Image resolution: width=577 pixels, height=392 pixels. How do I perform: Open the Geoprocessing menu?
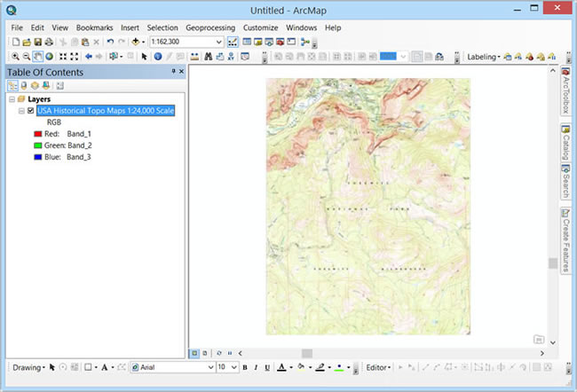pyautogui.click(x=210, y=27)
